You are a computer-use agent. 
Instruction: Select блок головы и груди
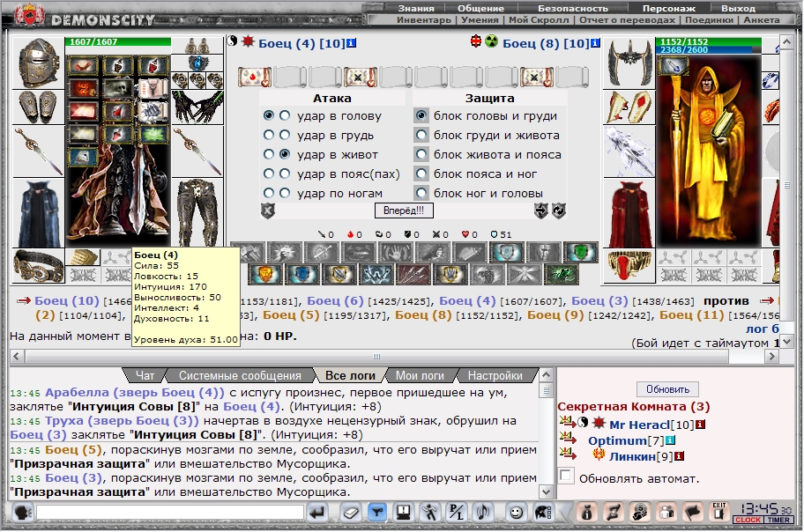(x=421, y=116)
